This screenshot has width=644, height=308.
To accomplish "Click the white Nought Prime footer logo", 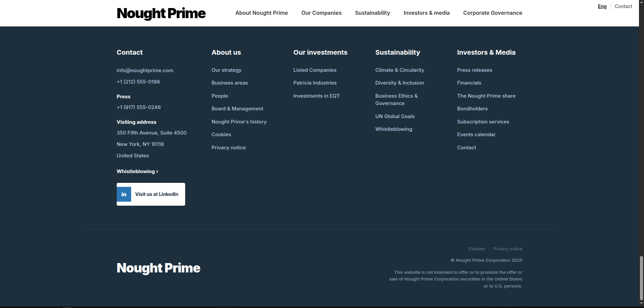I will [x=158, y=268].
